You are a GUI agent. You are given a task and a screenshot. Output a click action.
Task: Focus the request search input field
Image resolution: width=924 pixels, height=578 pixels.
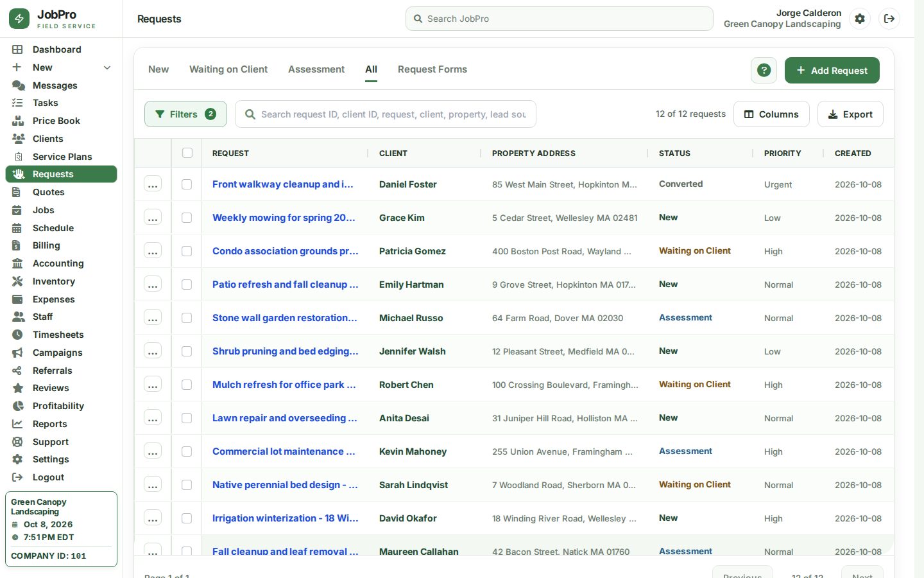tap(386, 114)
